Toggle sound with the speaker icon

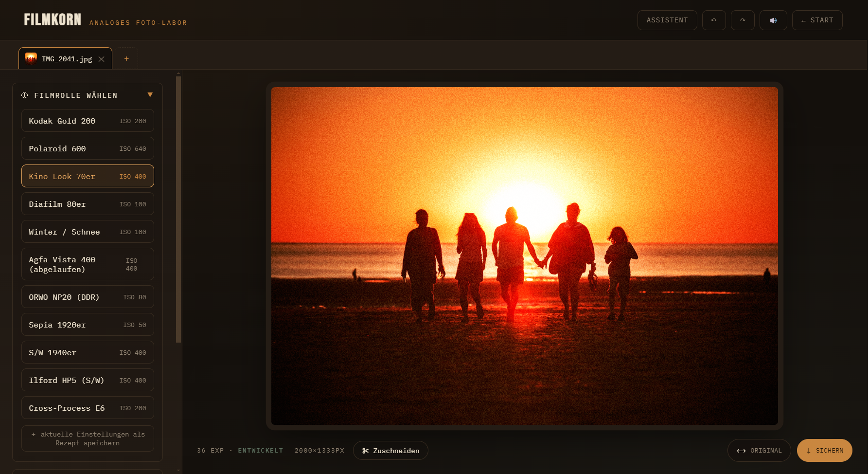(773, 20)
